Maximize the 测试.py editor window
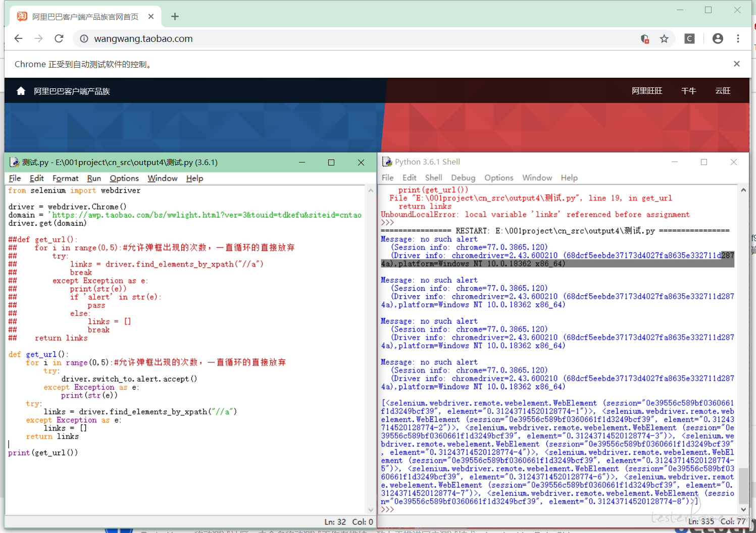 [x=331, y=162]
